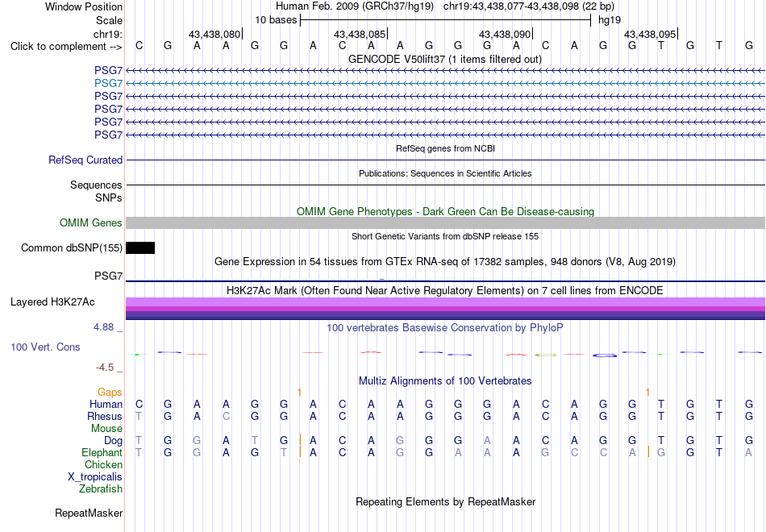Image resolution: width=766 pixels, height=532 pixels.
Task: Open the GTEx Gene Expression in 54 tissues title
Action: [x=445, y=262]
